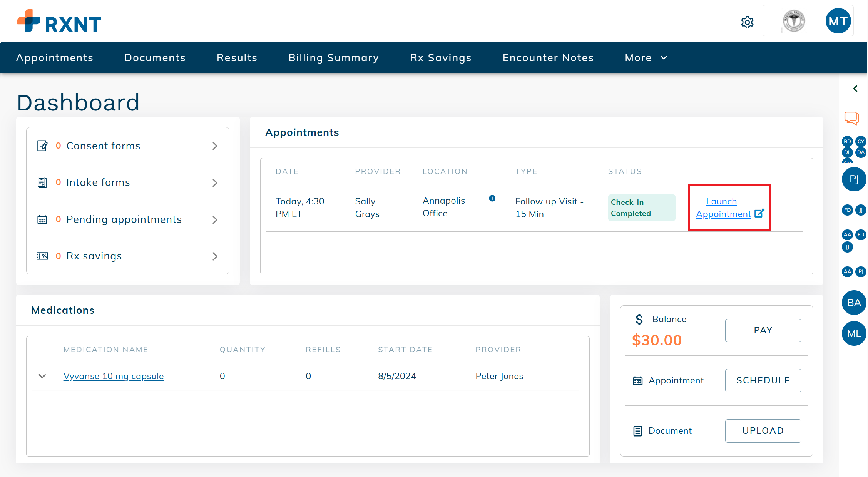The height and width of the screenshot is (477, 868).
Task: Click the 8/5/2024 start date cell
Action: pos(397,376)
